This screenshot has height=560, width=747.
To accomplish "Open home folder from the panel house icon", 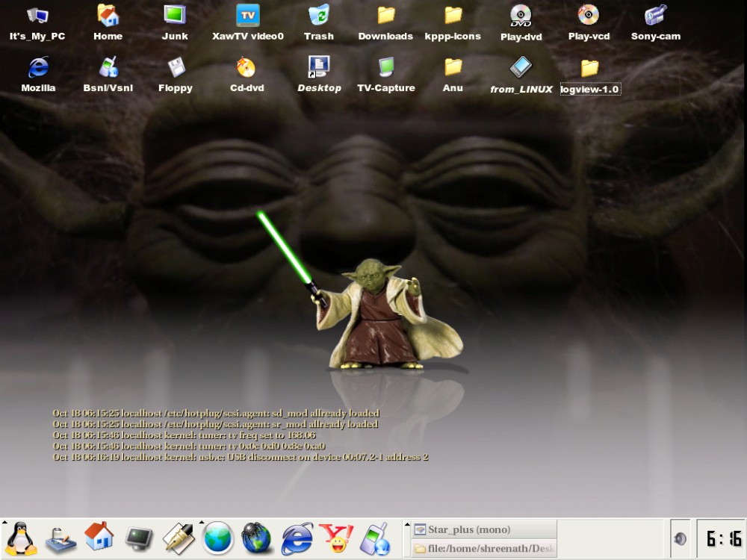I will tap(99, 536).
